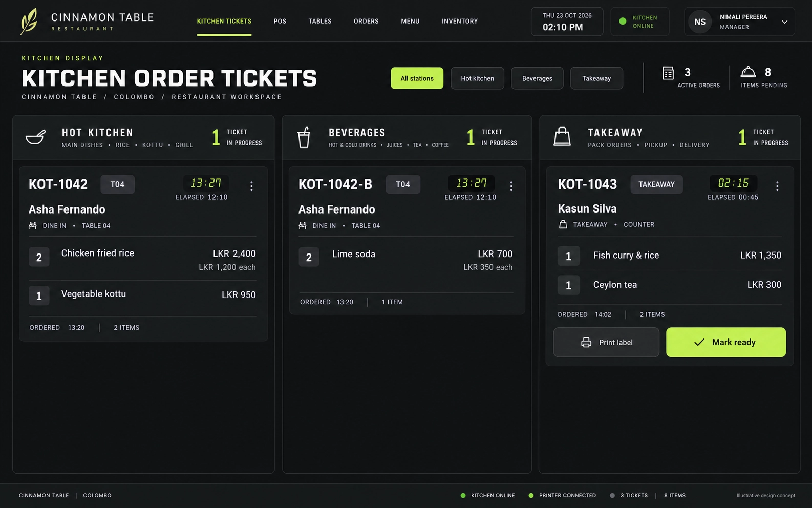Image resolution: width=812 pixels, height=508 pixels.
Task: Mark KOT-1043 as ready
Action: tap(726, 342)
